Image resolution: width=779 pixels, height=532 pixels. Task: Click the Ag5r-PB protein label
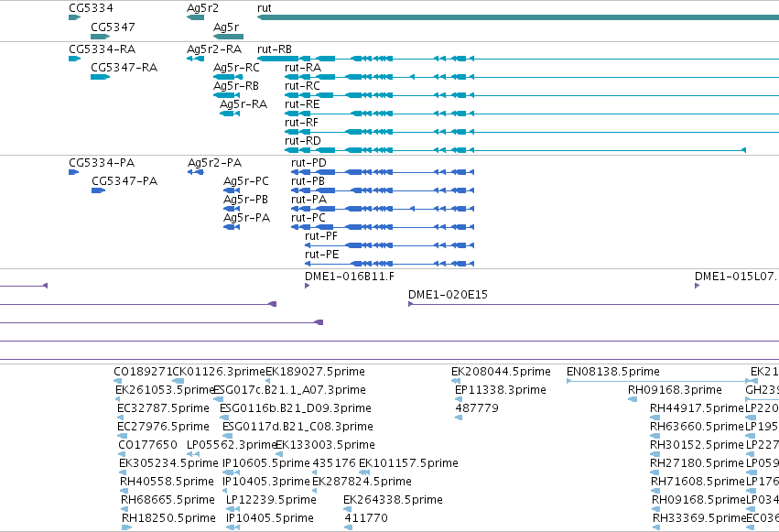coord(245,200)
